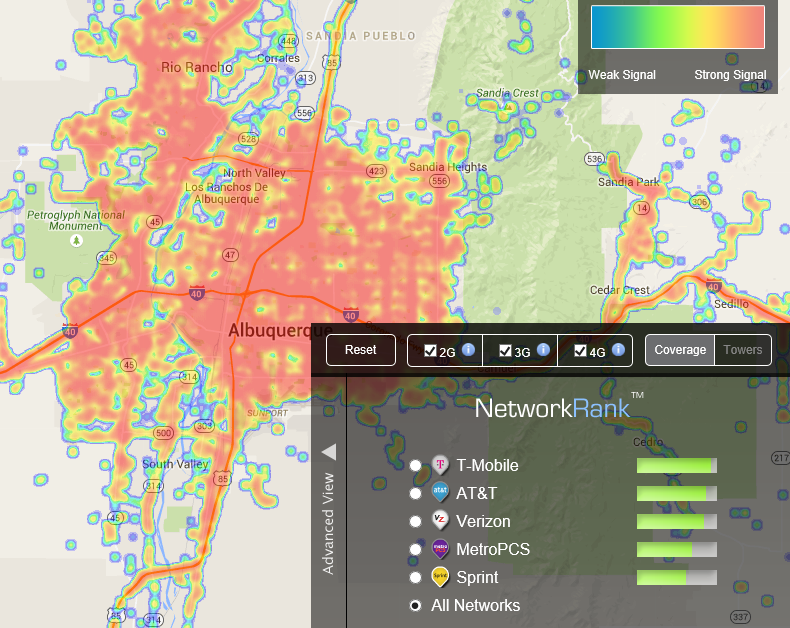
Task: Switch to the Towers tab
Action: click(743, 350)
